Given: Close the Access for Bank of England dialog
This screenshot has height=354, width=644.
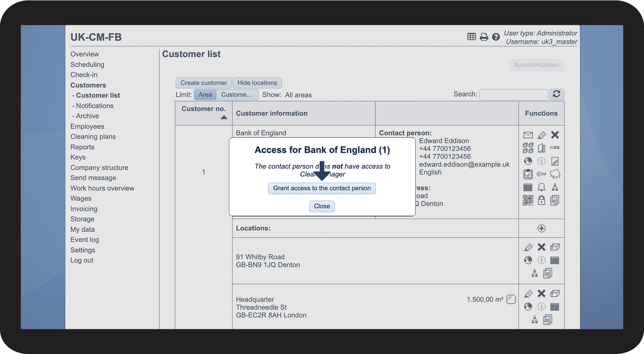Looking at the screenshot, I should (x=322, y=206).
